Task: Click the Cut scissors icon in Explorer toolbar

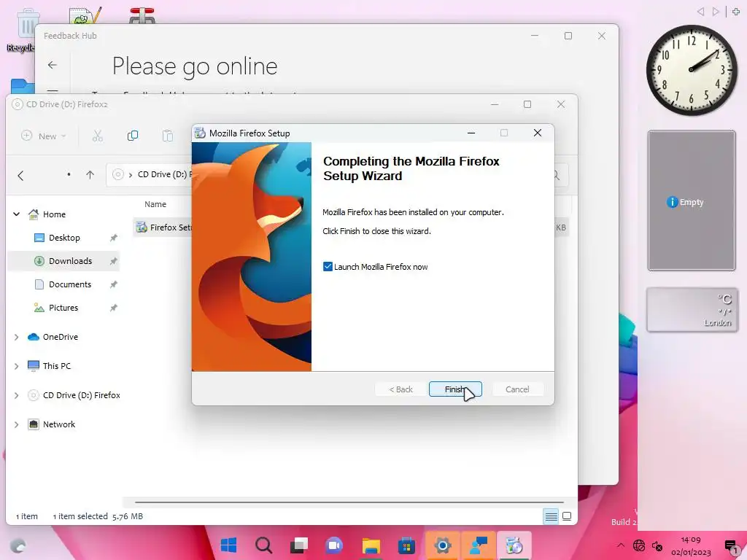Action: point(98,136)
